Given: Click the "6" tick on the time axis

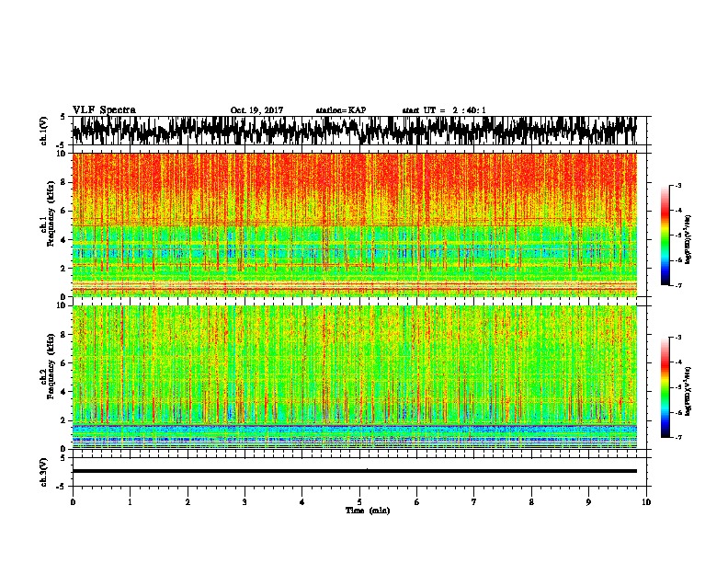Looking at the screenshot, I should pyautogui.click(x=417, y=501).
